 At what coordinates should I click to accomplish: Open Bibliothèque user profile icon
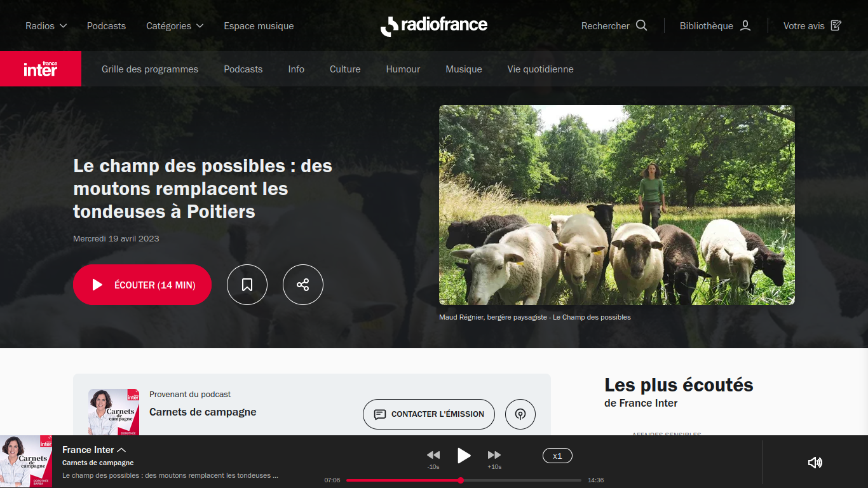pos(746,25)
